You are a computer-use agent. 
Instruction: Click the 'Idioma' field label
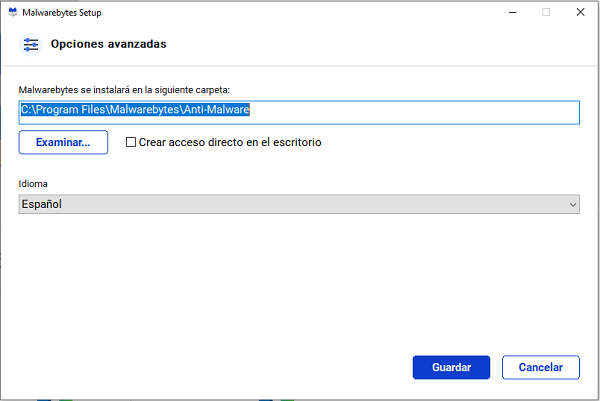point(33,184)
